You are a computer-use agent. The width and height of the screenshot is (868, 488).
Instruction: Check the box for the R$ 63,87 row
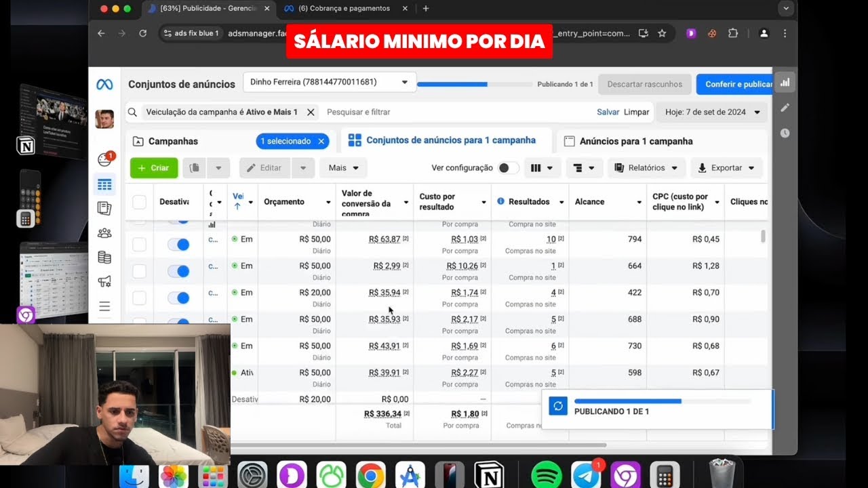[x=139, y=245]
